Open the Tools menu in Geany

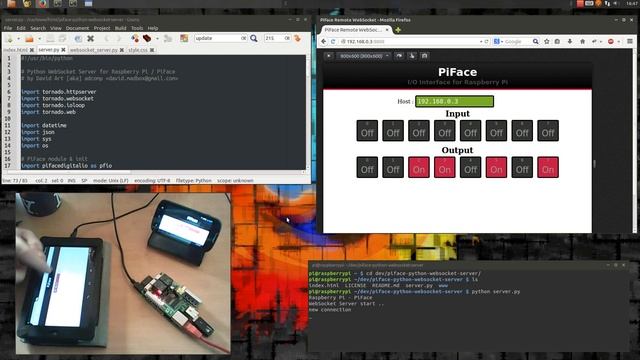(137, 28)
